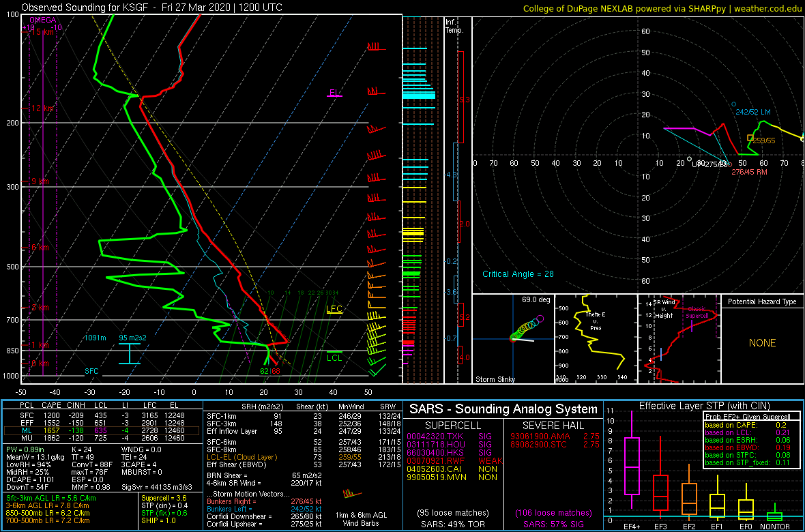Click the 'NONE' hazard type text
The height and width of the screenshot is (532, 805).
(763, 343)
